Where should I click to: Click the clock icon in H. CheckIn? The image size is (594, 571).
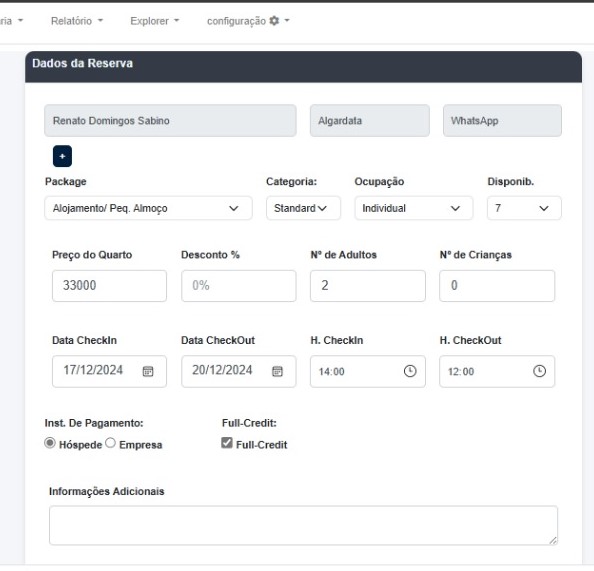tap(410, 371)
